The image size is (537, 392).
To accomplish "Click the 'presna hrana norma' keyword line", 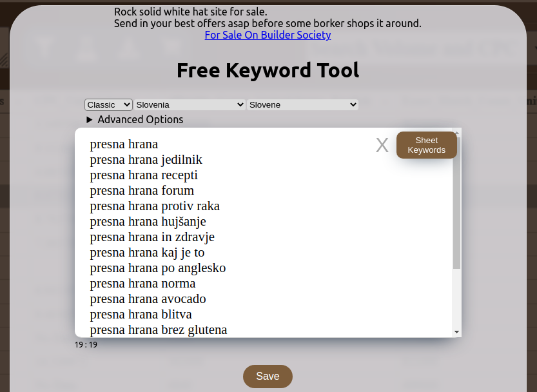I will tap(142, 284).
